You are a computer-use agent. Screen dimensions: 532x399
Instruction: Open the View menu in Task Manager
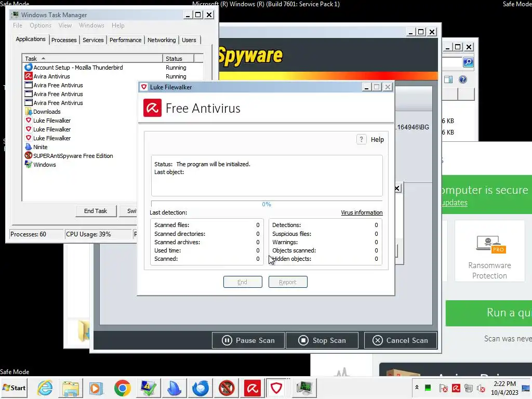coord(65,25)
